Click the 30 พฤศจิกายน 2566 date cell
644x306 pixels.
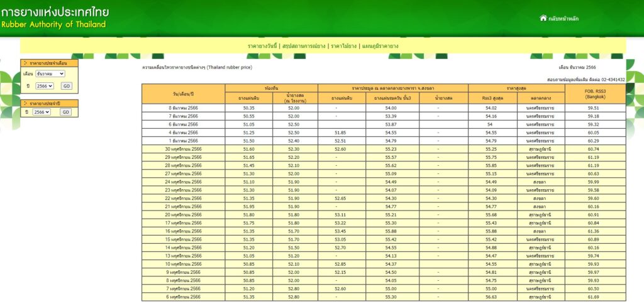183,149
